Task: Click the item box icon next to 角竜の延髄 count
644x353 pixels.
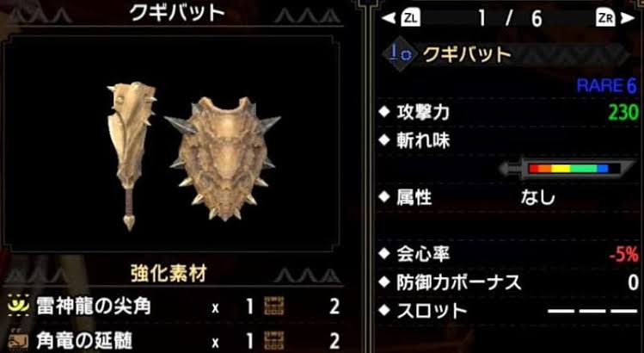Action: (x=274, y=341)
